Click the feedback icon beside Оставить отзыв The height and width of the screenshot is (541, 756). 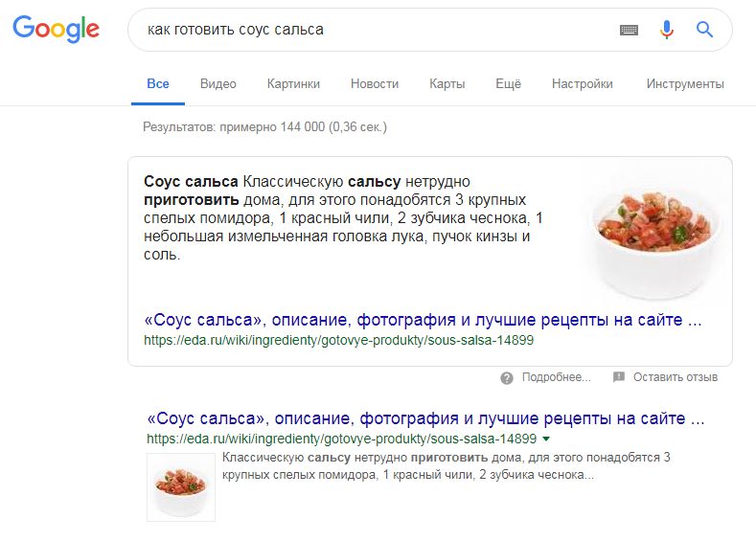click(619, 377)
